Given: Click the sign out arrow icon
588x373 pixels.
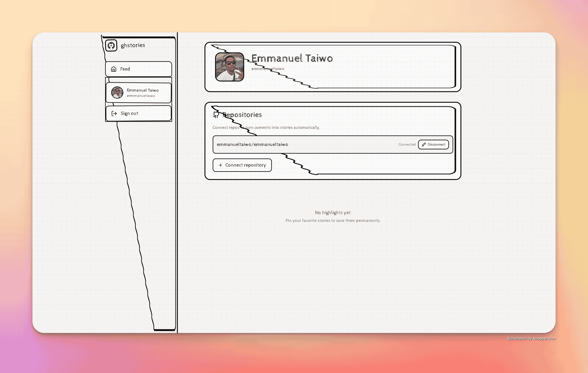Looking at the screenshot, I should coord(114,113).
